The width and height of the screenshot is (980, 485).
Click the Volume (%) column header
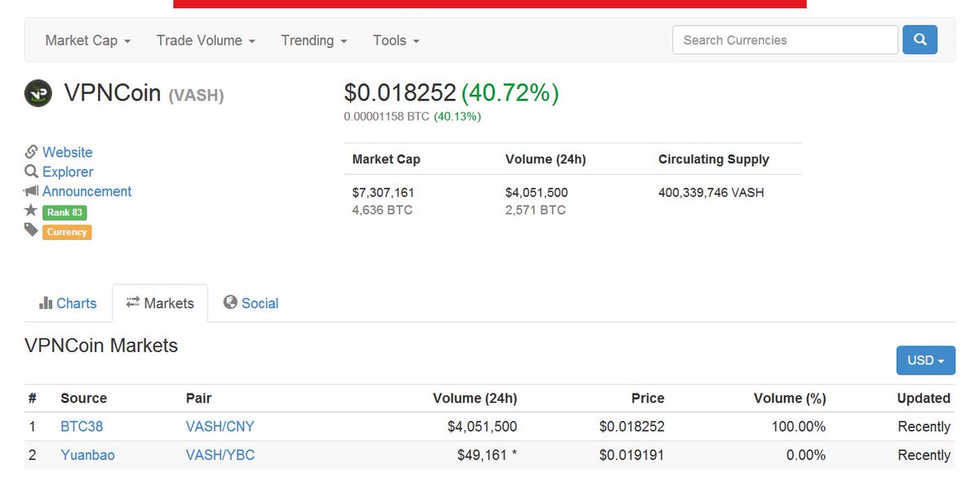(790, 398)
